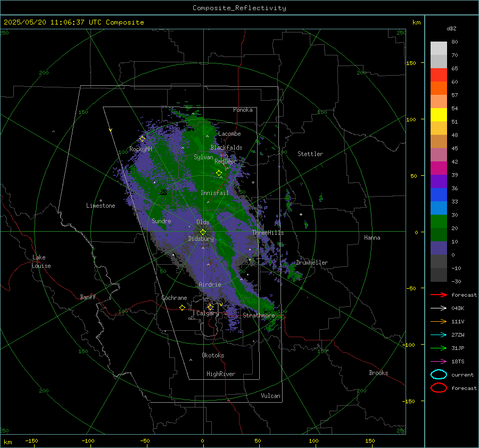The height and width of the screenshot is (448, 479).
Task: Click the red forecast arrow in legend
Action: (x=439, y=295)
